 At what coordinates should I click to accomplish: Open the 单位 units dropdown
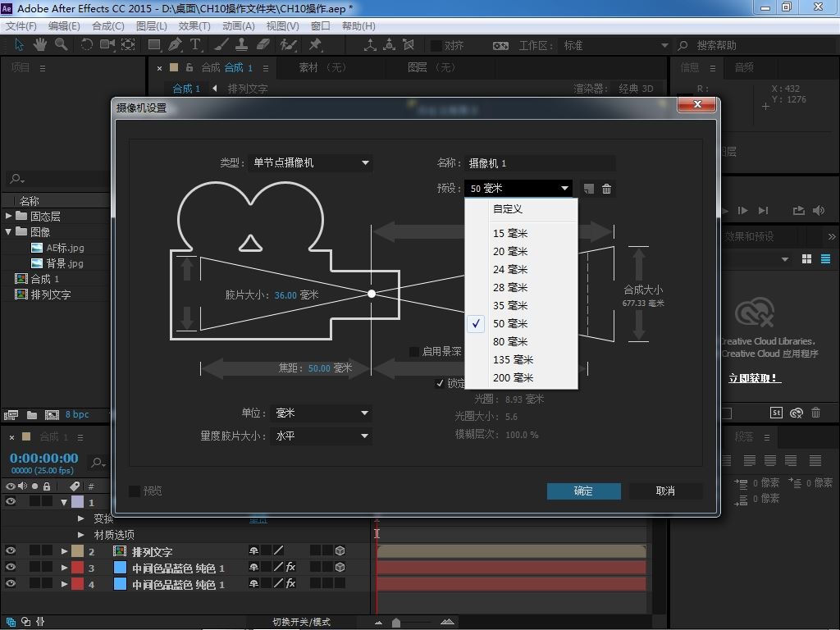point(321,413)
